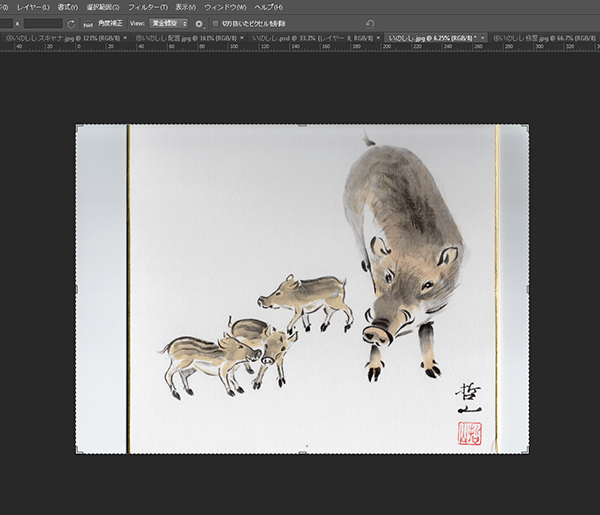This screenshot has width=600, height=515.
Task: Open the ウィンドウ (Window) menu
Action: pyautogui.click(x=225, y=7)
